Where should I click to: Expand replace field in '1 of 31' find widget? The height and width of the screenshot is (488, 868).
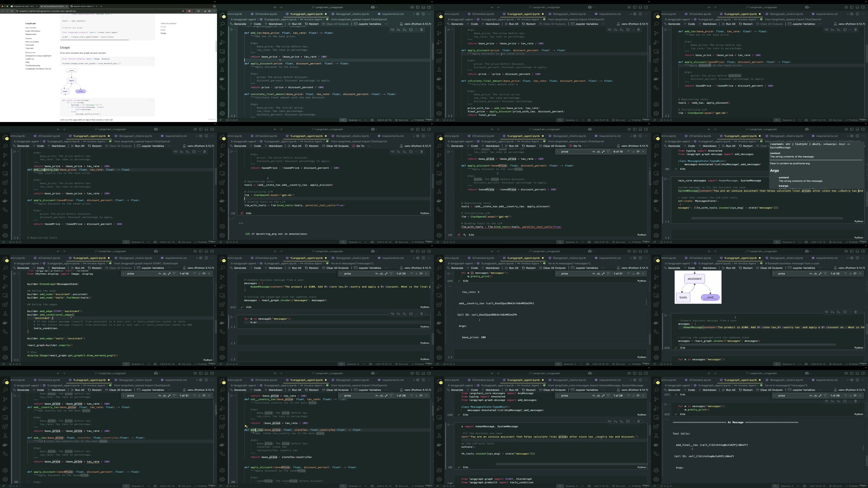tap(123, 395)
